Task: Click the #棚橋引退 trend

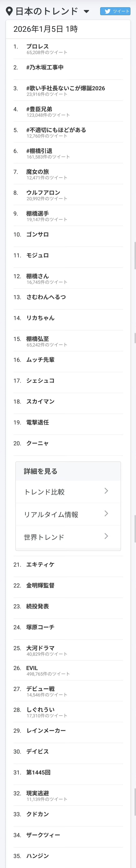Action: [x=39, y=151]
